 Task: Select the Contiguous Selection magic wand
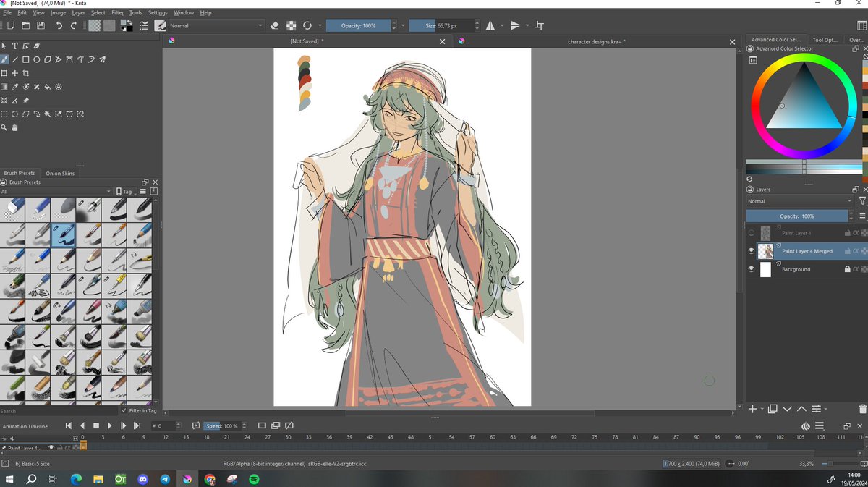click(47, 114)
